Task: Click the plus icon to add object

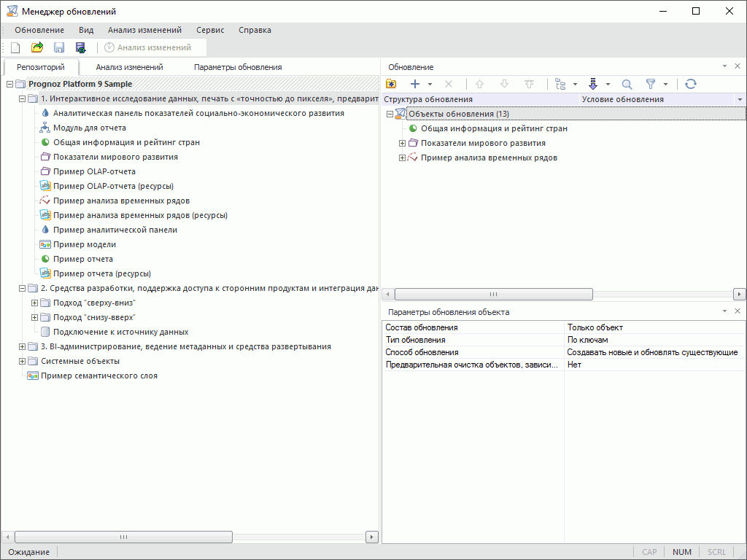Action: (415, 84)
